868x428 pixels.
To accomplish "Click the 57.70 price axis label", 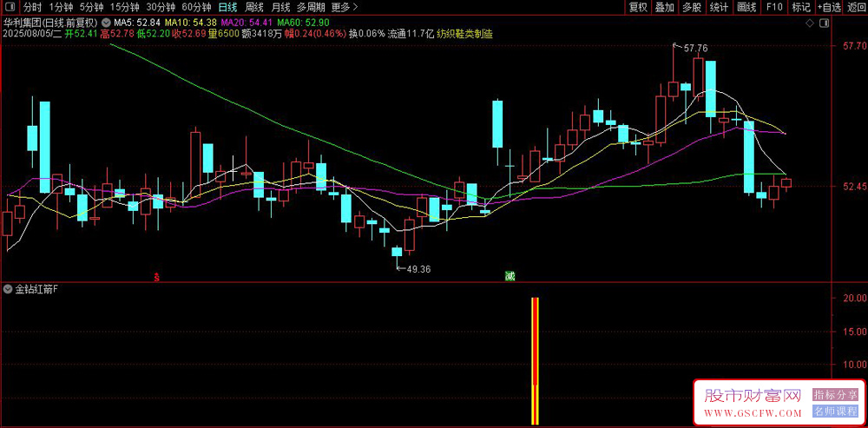I will coord(855,47).
